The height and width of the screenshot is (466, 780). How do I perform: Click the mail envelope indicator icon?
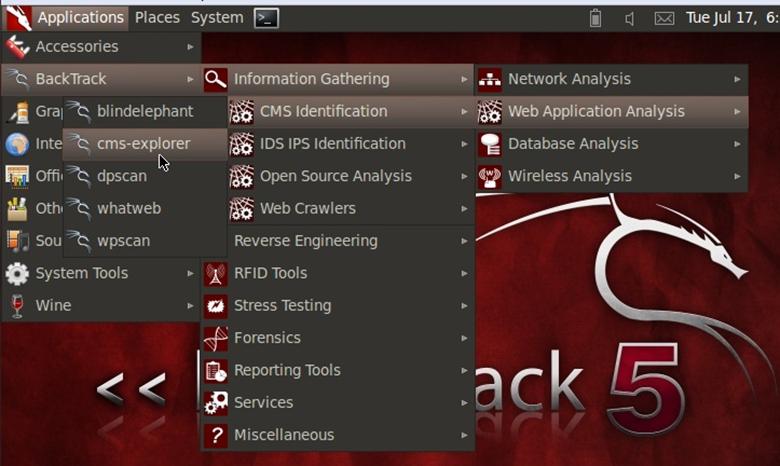pos(664,18)
